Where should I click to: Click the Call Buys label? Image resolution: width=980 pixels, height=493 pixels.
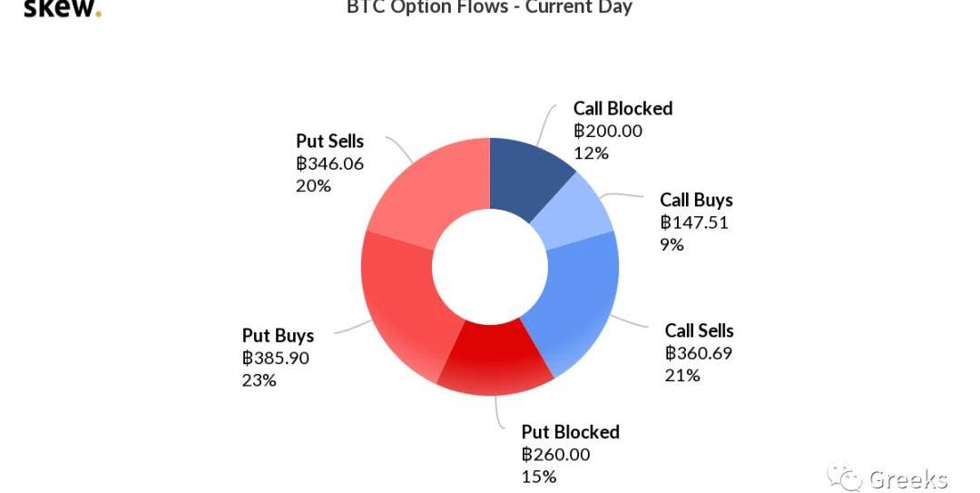[x=696, y=201]
